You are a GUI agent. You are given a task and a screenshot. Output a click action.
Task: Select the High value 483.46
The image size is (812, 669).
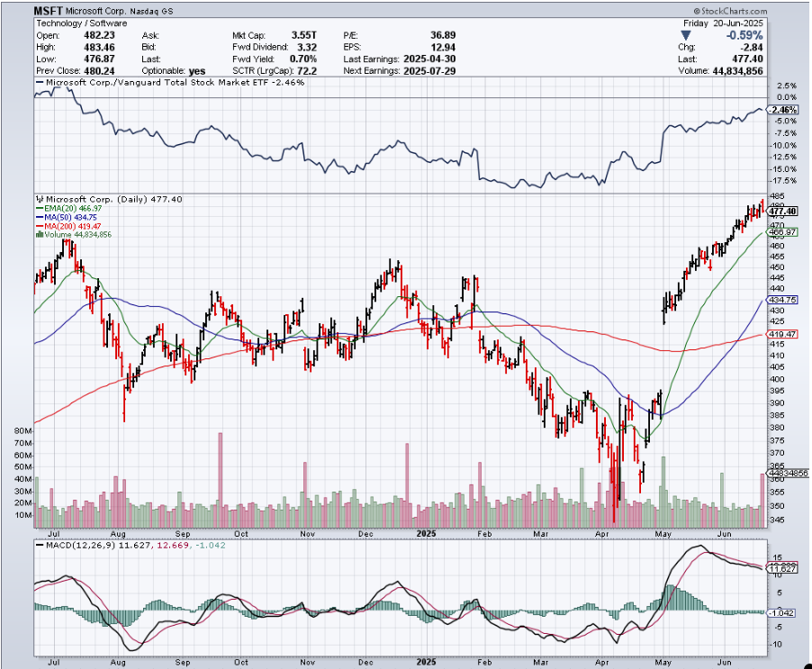tap(99, 47)
